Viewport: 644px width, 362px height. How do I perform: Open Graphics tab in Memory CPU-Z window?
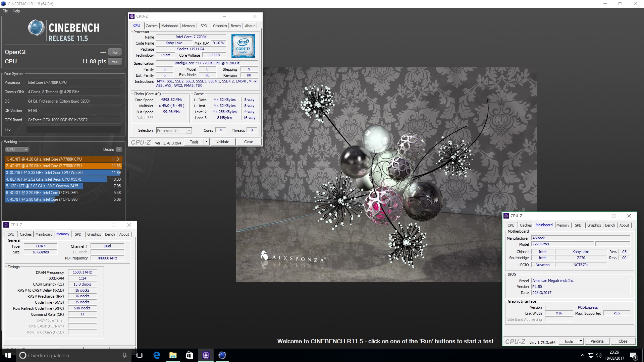coord(94,234)
